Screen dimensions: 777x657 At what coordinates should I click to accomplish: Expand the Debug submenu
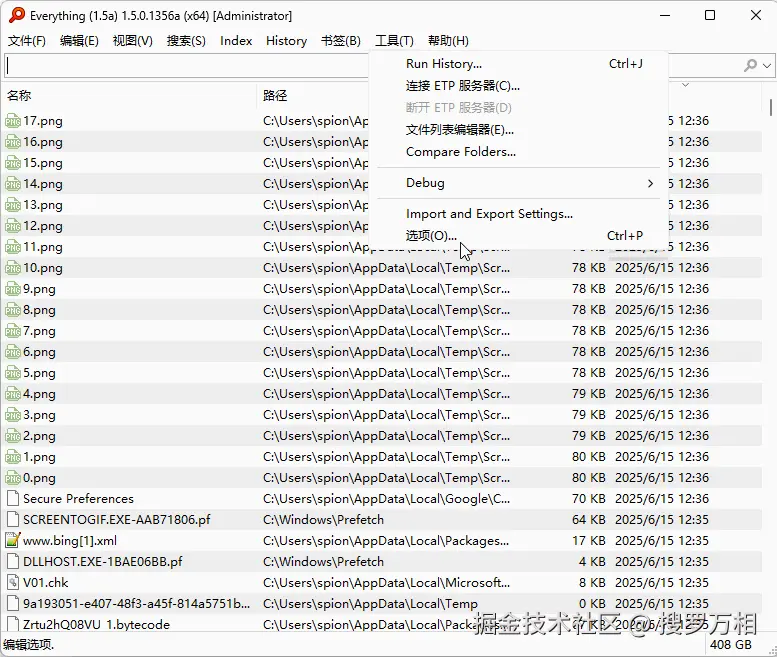point(518,183)
